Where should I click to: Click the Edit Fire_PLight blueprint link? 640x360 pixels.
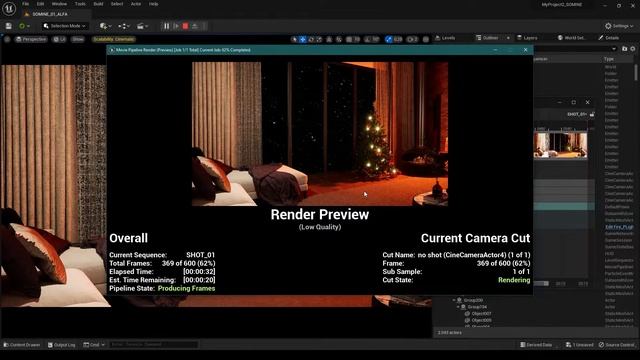(x=619, y=227)
